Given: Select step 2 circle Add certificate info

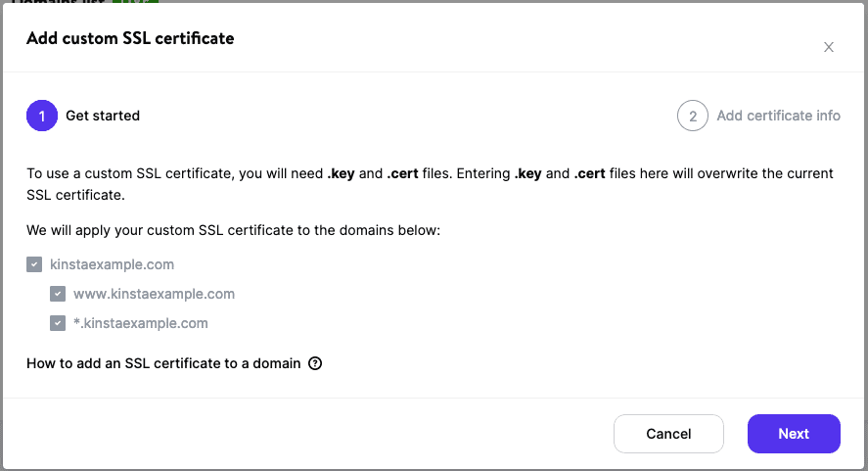Looking at the screenshot, I should pos(693,116).
